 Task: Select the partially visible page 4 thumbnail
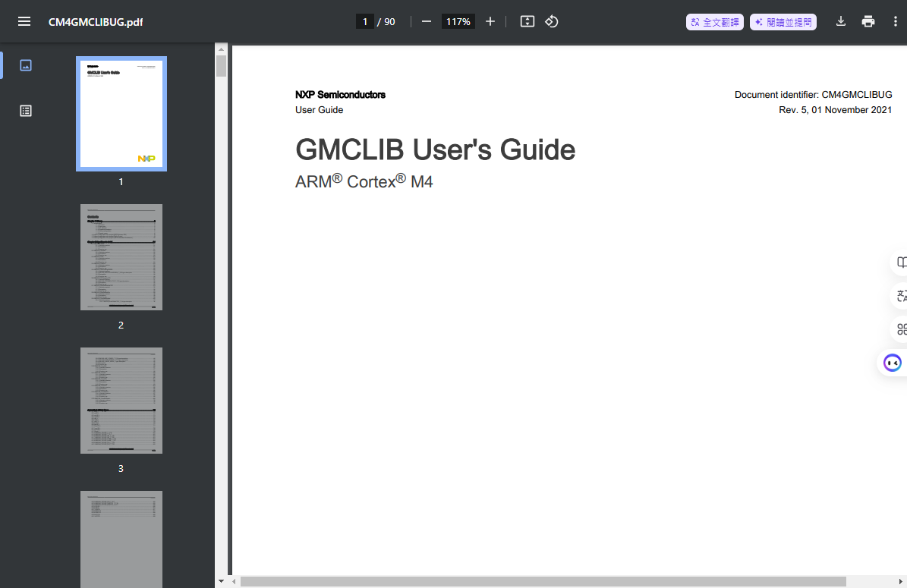[121, 539]
